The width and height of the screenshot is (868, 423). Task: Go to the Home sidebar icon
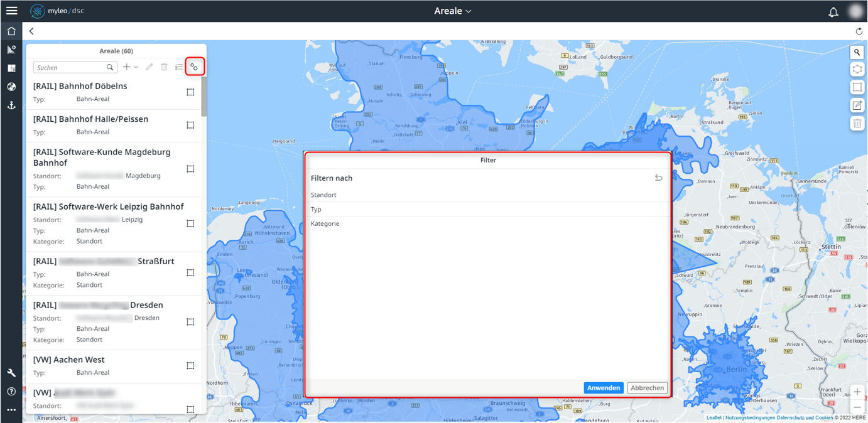(11, 31)
